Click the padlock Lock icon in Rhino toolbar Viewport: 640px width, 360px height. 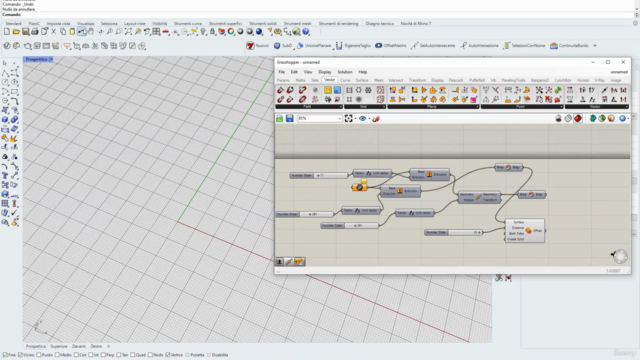pyautogui.click(x=212, y=31)
